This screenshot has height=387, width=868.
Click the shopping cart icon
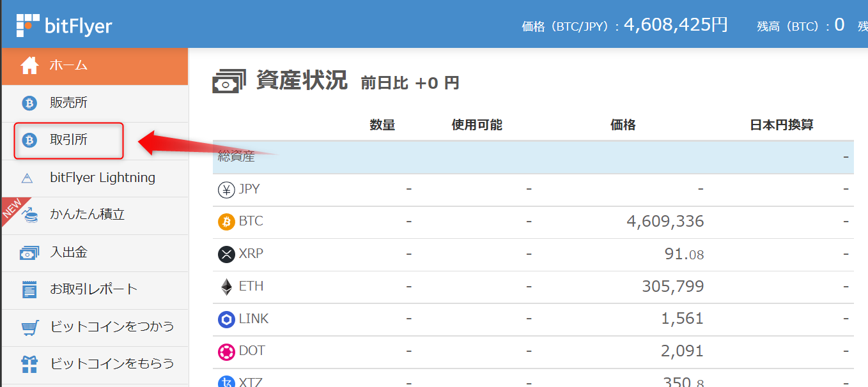tap(29, 327)
